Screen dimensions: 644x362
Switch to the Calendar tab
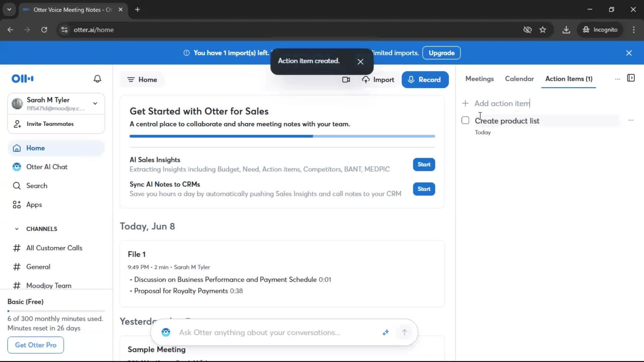(519, 79)
